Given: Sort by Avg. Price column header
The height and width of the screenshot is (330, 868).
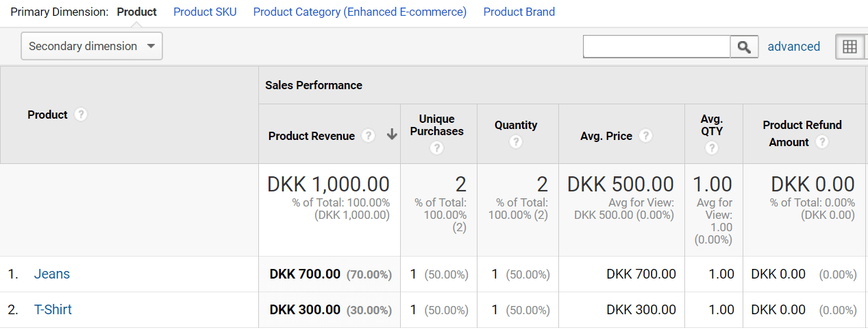Looking at the screenshot, I should pos(606,136).
